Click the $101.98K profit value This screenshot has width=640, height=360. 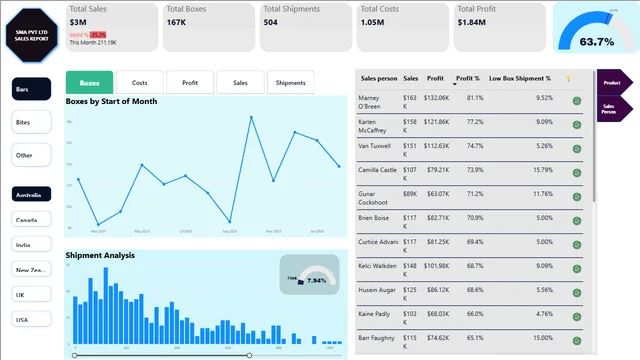coord(436,266)
